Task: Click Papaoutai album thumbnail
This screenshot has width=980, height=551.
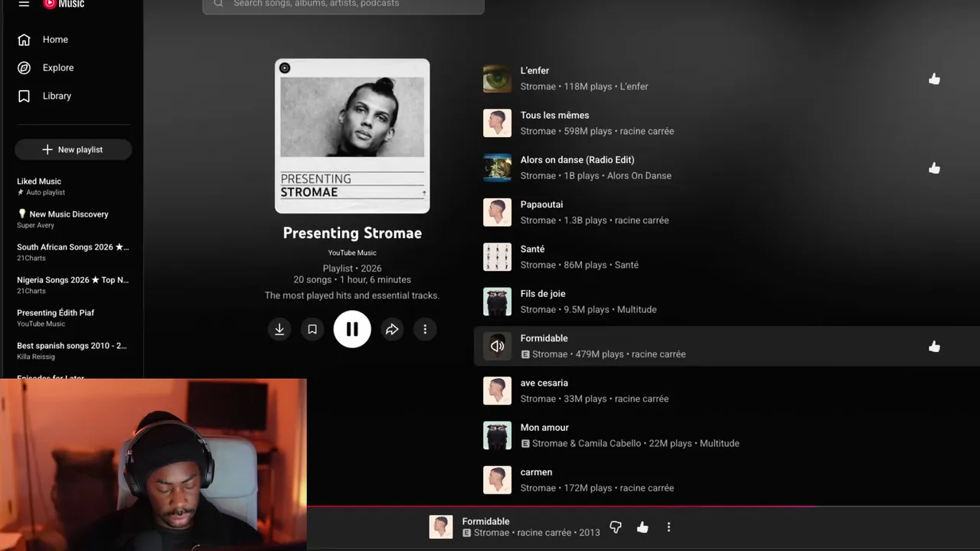Action: pos(497,213)
